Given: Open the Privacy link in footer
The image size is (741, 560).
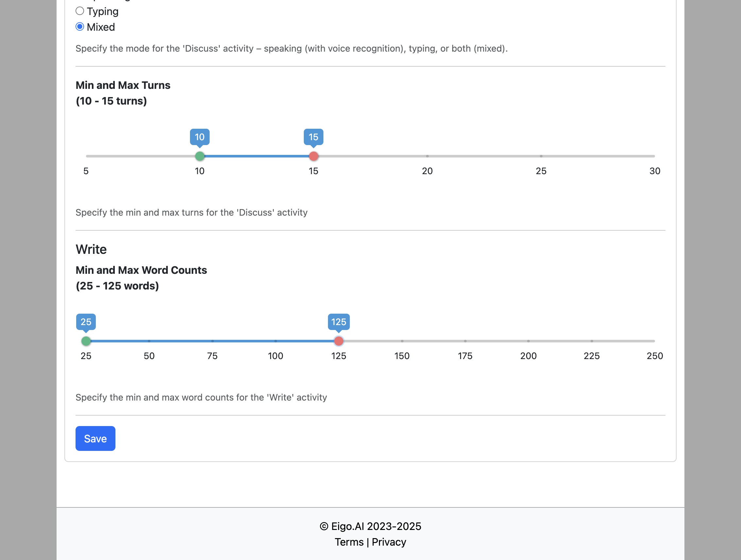Looking at the screenshot, I should point(389,542).
